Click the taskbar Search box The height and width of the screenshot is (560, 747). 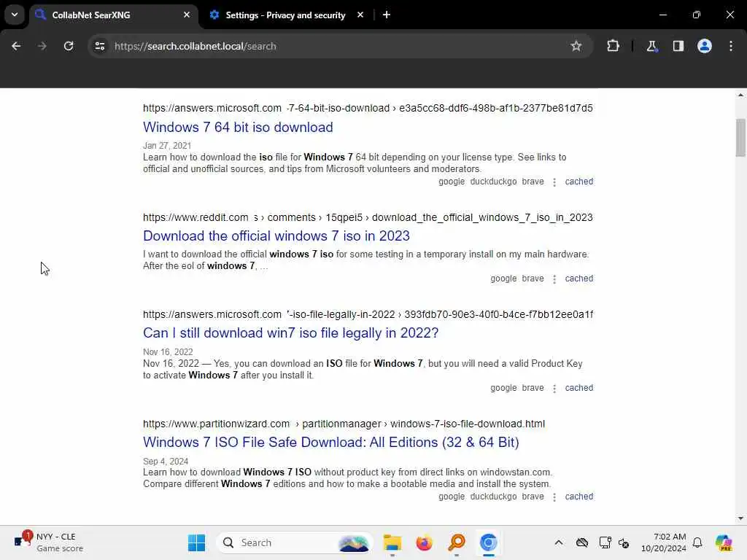294,542
